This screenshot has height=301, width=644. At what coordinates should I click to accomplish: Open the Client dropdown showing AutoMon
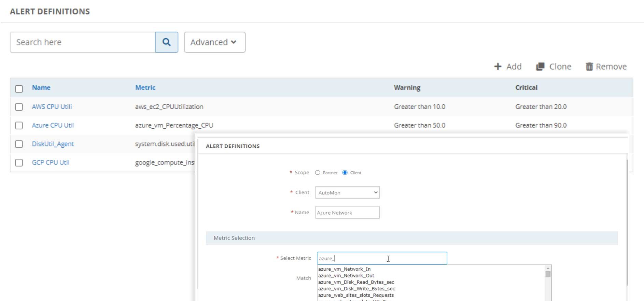click(x=347, y=192)
